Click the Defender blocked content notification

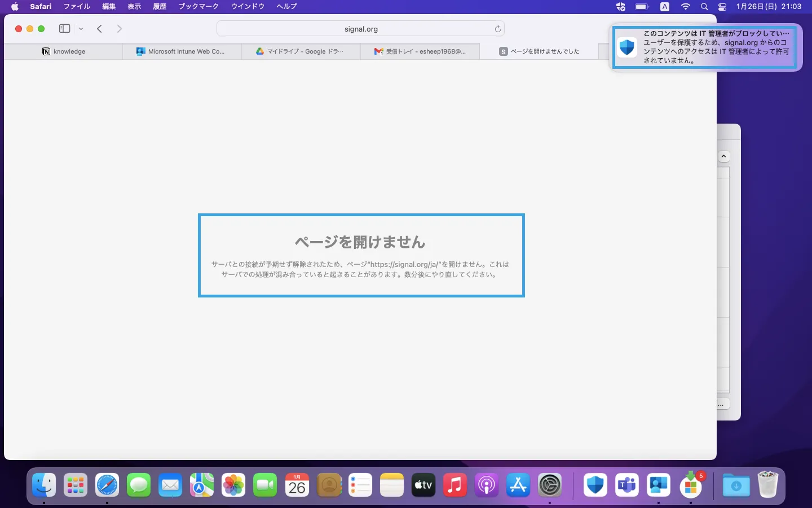coord(705,47)
